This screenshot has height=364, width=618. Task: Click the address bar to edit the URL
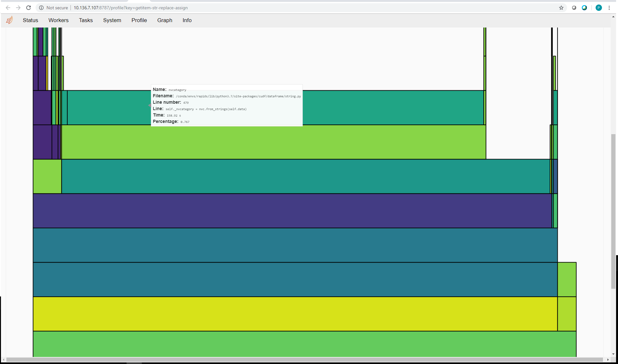(x=192, y=8)
